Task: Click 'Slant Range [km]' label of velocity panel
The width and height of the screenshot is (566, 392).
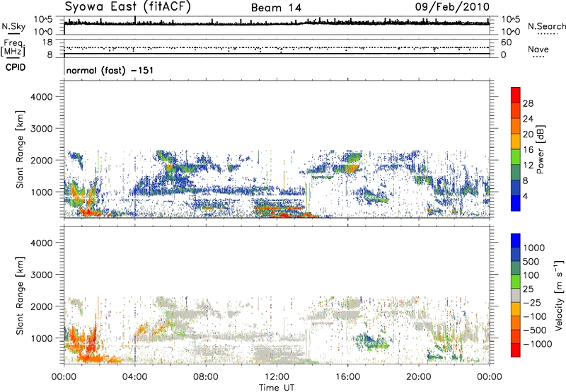Action: 20,296
